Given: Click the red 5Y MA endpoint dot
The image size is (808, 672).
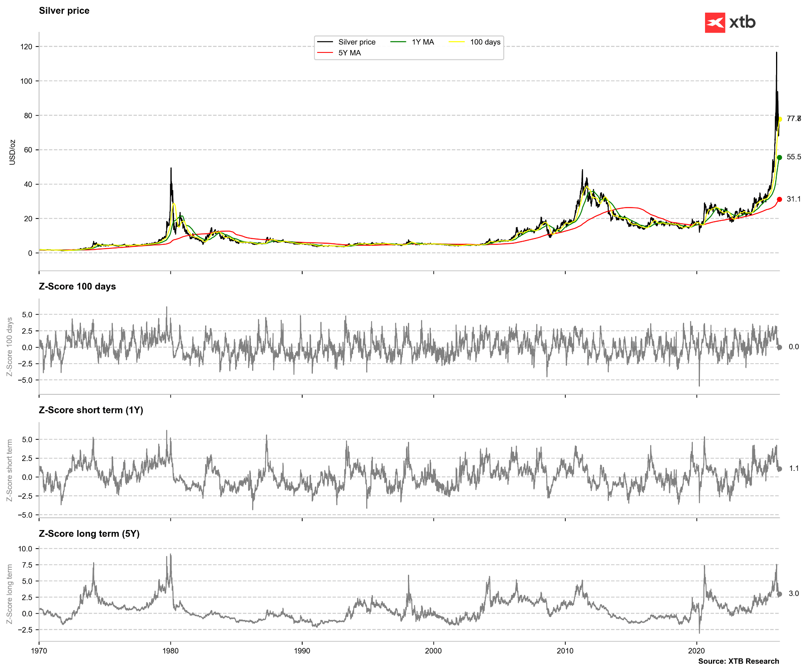Looking at the screenshot, I should click(779, 200).
